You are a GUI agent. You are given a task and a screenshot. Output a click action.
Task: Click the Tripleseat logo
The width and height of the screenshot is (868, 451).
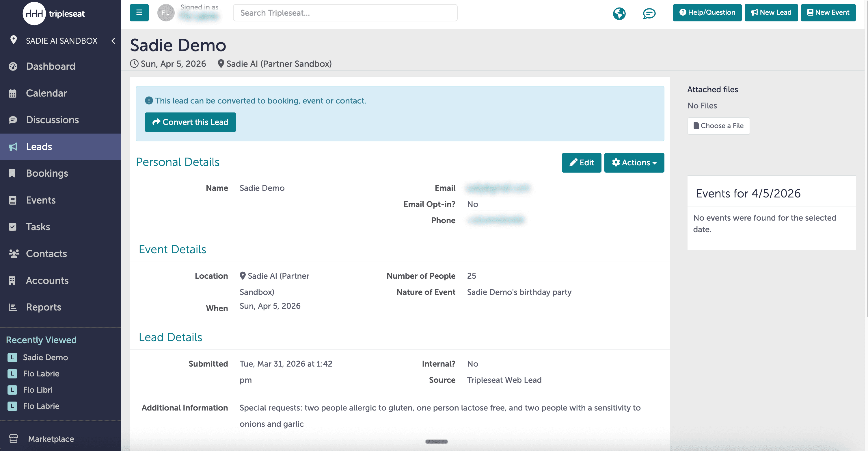(54, 14)
